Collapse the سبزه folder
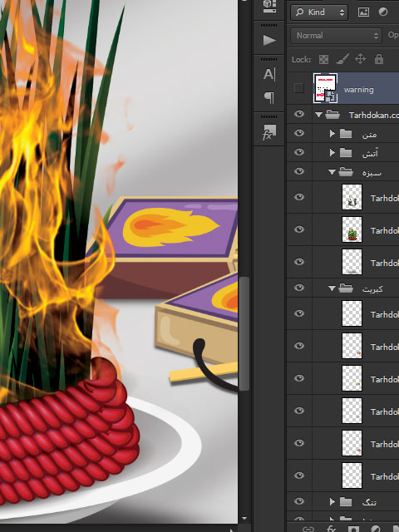Image resolution: width=399 pixels, height=532 pixels. 332,172
